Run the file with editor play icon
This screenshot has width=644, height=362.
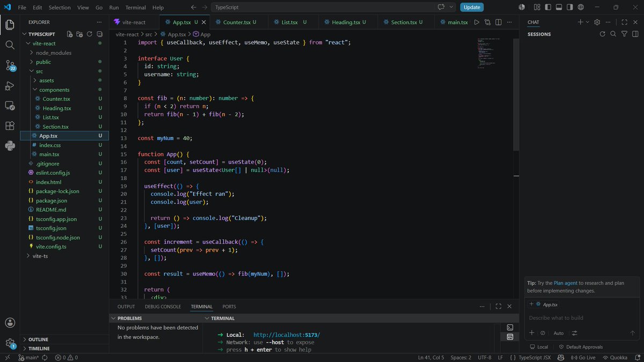click(477, 23)
